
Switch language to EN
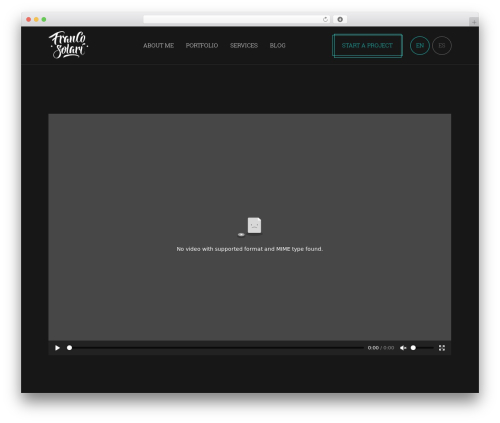(420, 46)
